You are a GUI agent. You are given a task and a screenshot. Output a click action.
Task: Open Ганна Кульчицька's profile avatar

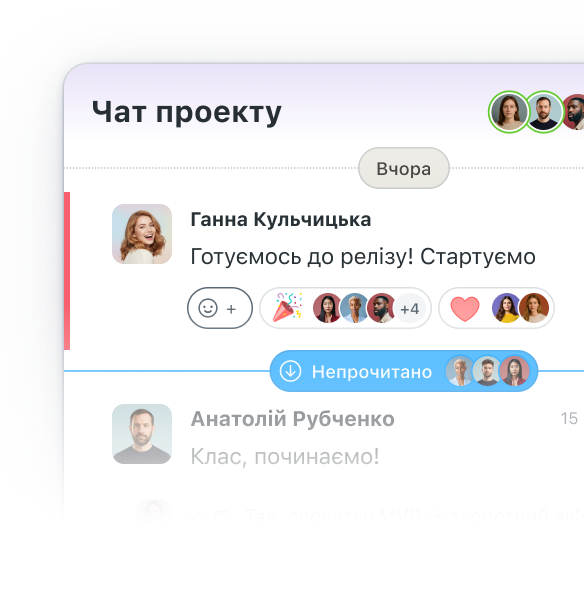click(x=142, y=234)
